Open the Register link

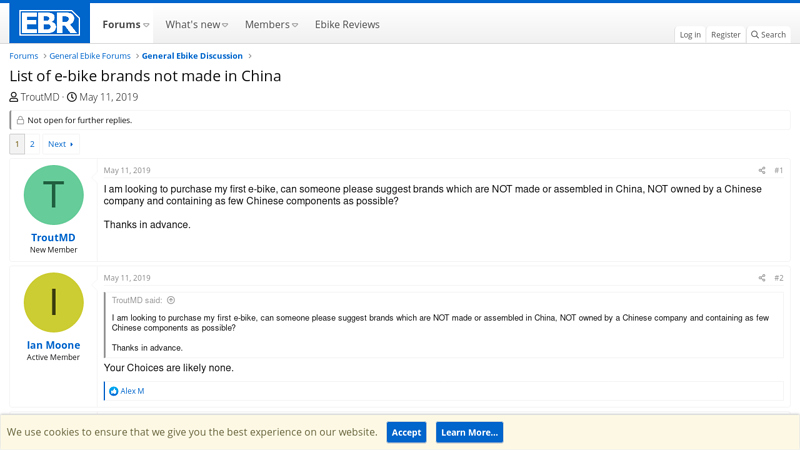pos(725,35)
